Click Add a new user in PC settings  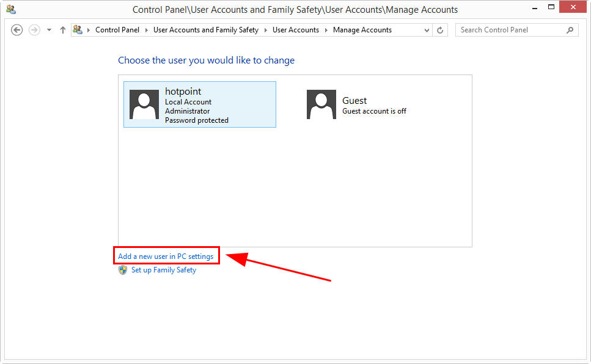click(166, 257)
